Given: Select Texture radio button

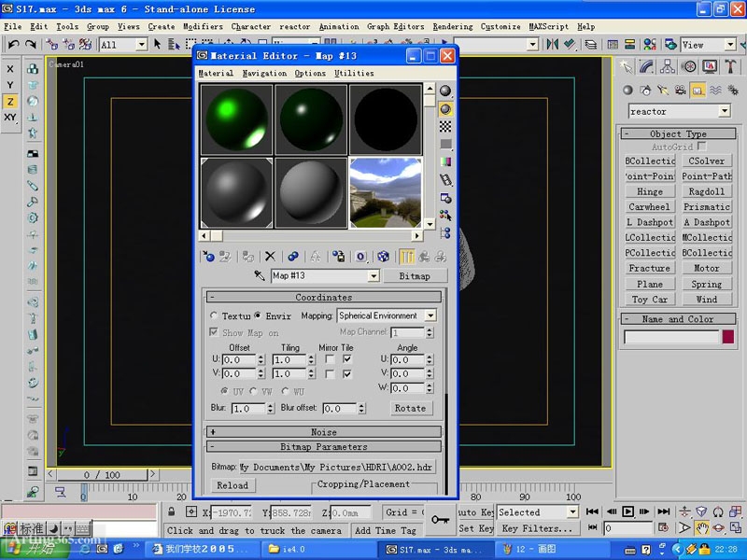Looking at the screenshot, I should [x=214, y=315].
